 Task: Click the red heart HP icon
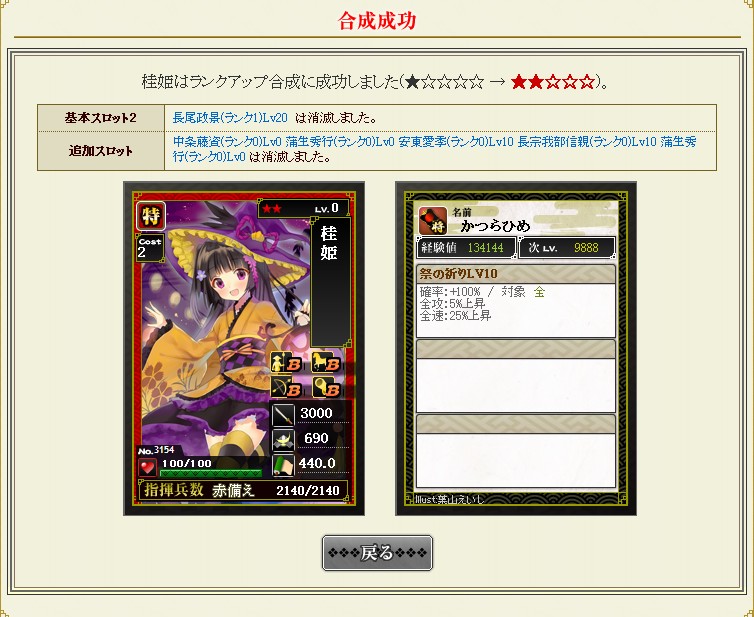(147, 467)
